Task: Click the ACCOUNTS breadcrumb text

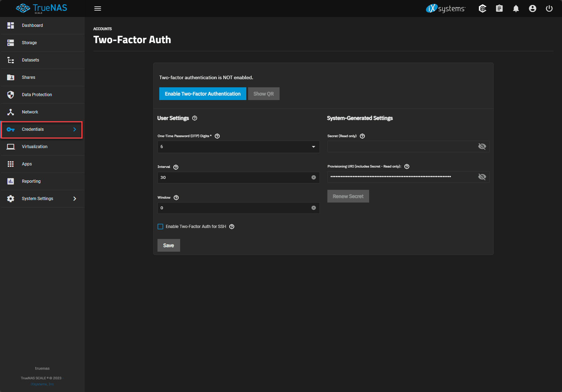Action: pyautogui.click(x=103, y=29)
